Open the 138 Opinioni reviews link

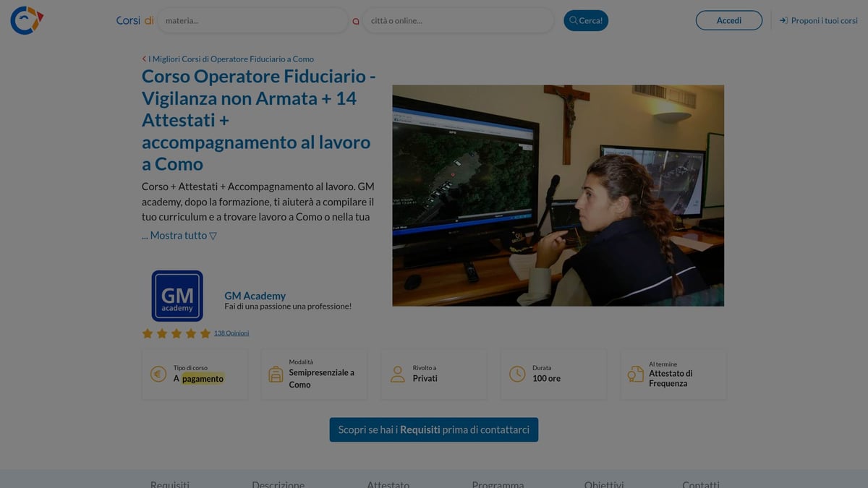coord(231,333)
